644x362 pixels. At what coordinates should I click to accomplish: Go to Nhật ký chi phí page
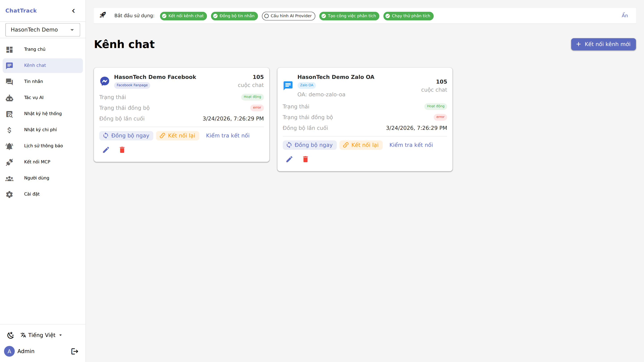[40, 130]
